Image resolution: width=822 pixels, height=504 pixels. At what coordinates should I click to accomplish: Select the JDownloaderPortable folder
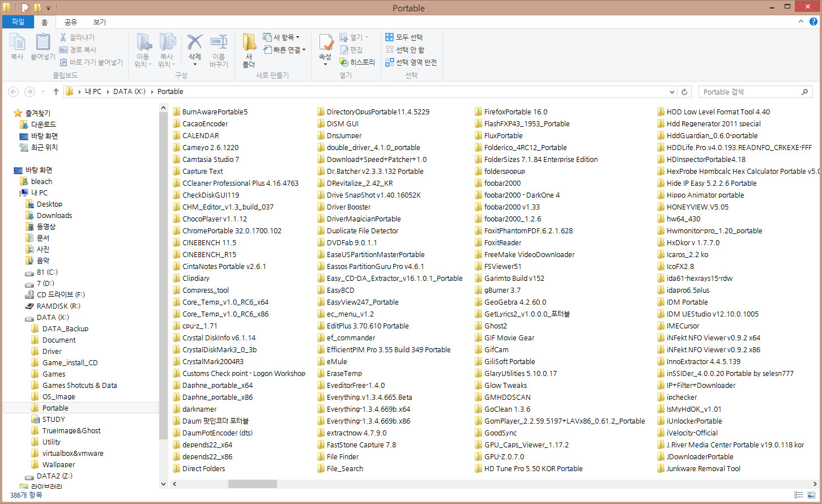[700, 456]
